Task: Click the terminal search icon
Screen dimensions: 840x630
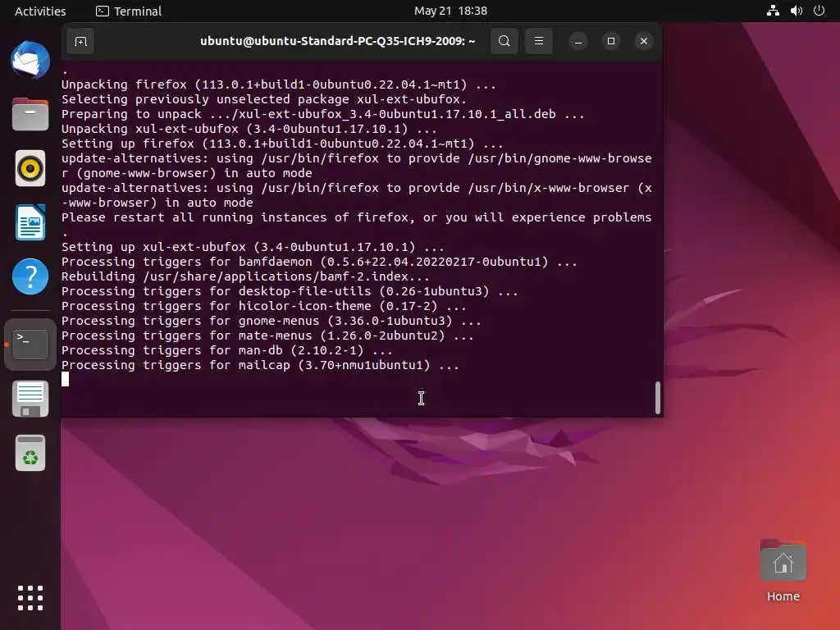Action: (x=504, y=41)
